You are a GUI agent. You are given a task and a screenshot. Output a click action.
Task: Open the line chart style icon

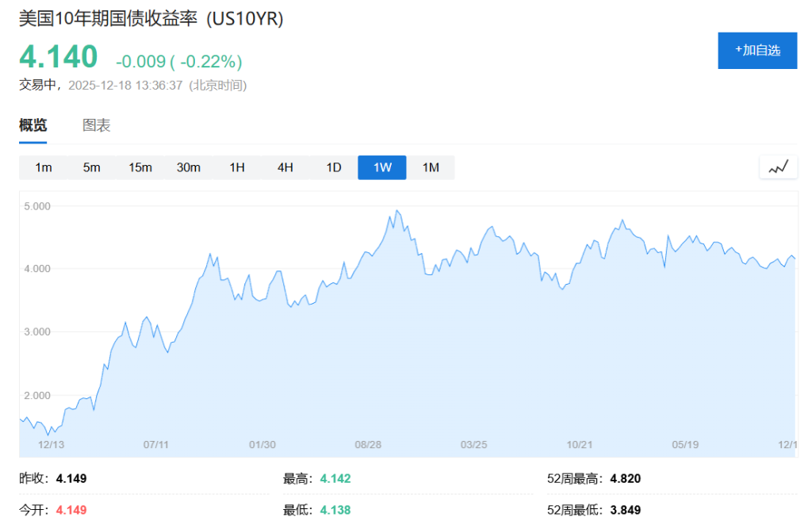pyautogui.click(x=778, y=167)
